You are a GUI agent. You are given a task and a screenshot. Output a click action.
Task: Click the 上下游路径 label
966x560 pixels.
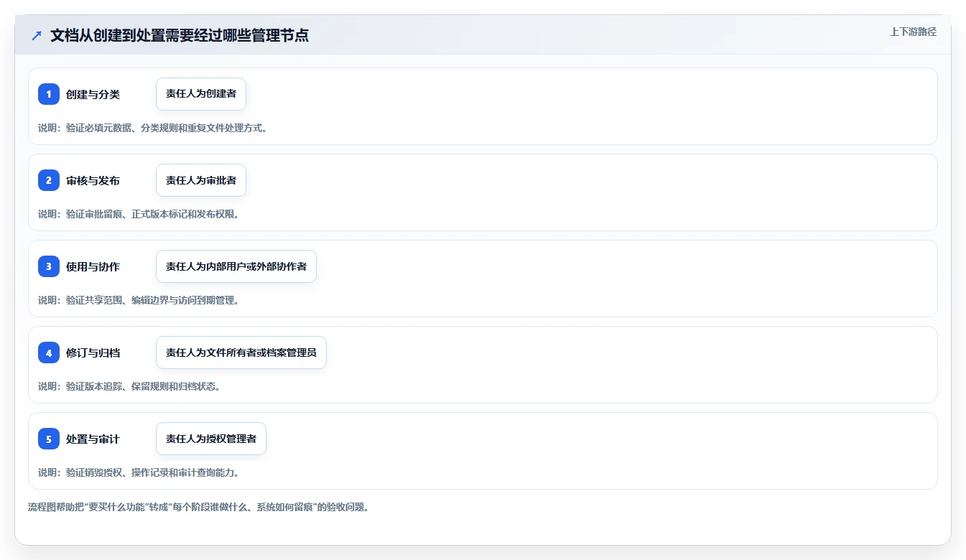[x=913, y=32]
